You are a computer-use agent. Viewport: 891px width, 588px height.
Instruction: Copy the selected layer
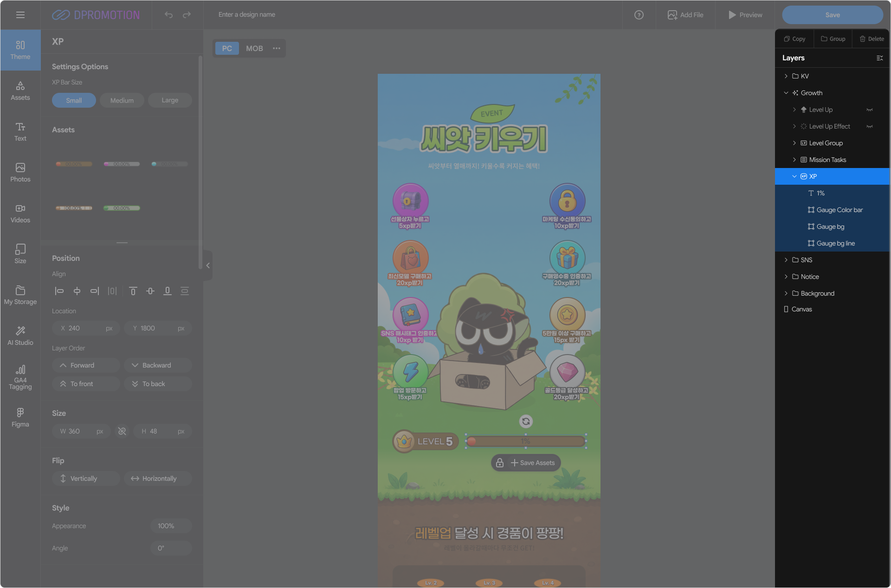pyautogui.click(x=794, y=39)
